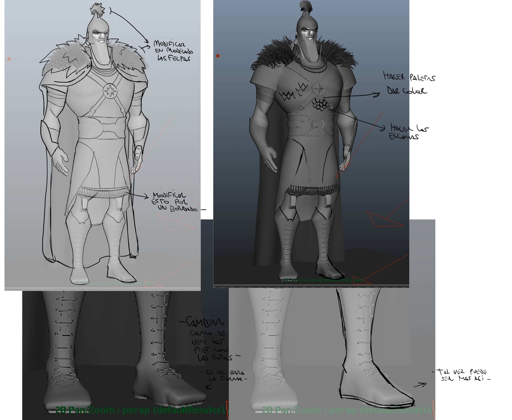Click the red light icon in right viewport
512x420 pixels.
218,56
